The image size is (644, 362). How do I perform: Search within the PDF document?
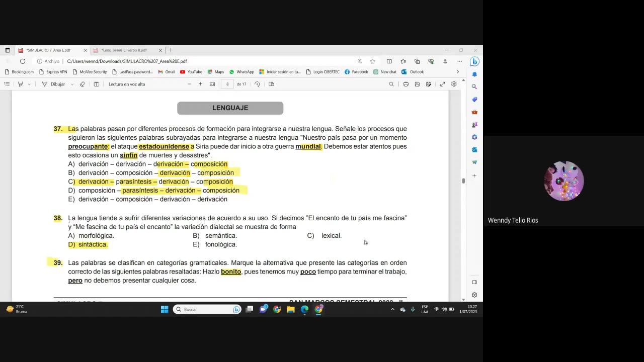391,84
